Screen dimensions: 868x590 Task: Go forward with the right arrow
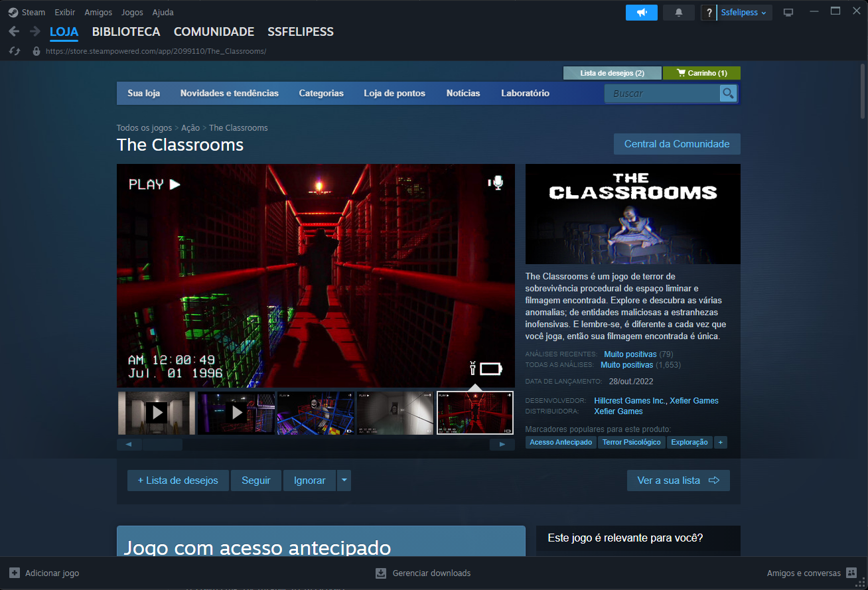(x=35, y=31)
